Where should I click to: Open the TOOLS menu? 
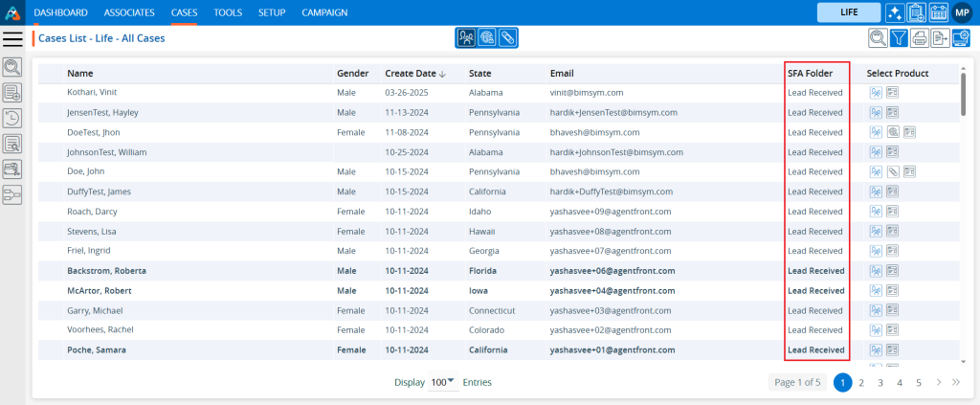click(x=228, y=12)
